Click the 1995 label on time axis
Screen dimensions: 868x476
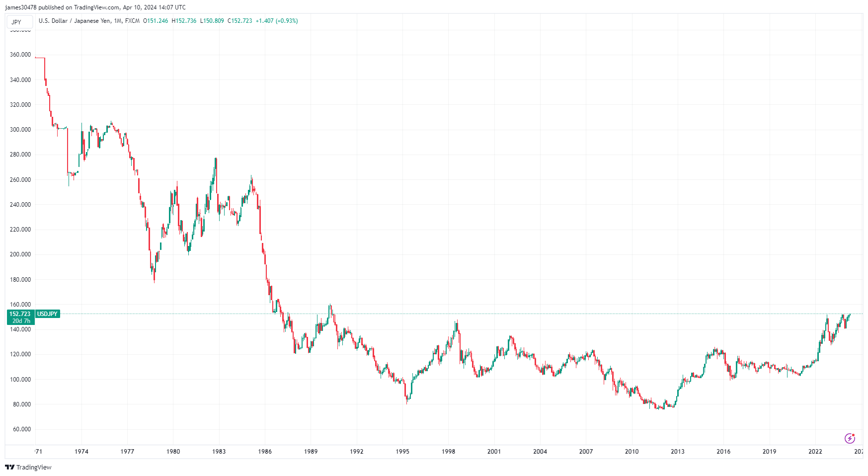(402, 451)
